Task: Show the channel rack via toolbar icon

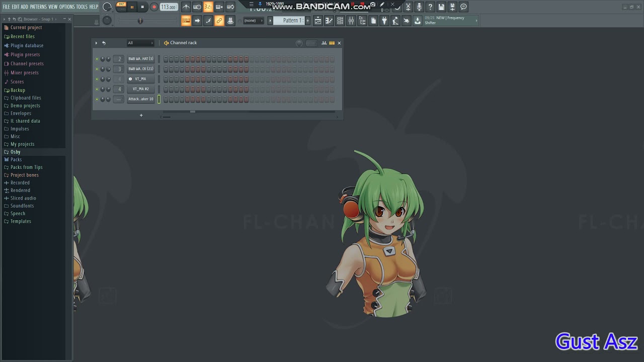Action: tap(340, 21)
